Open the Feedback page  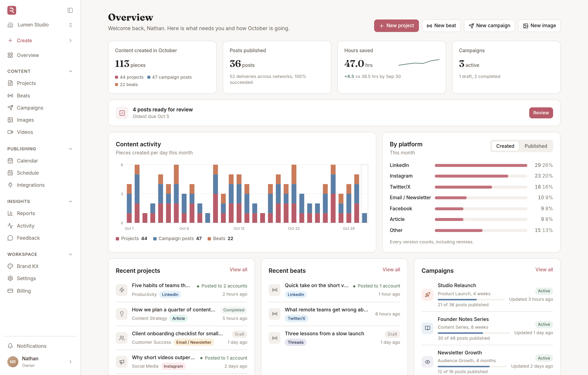[x=40, y=238]
